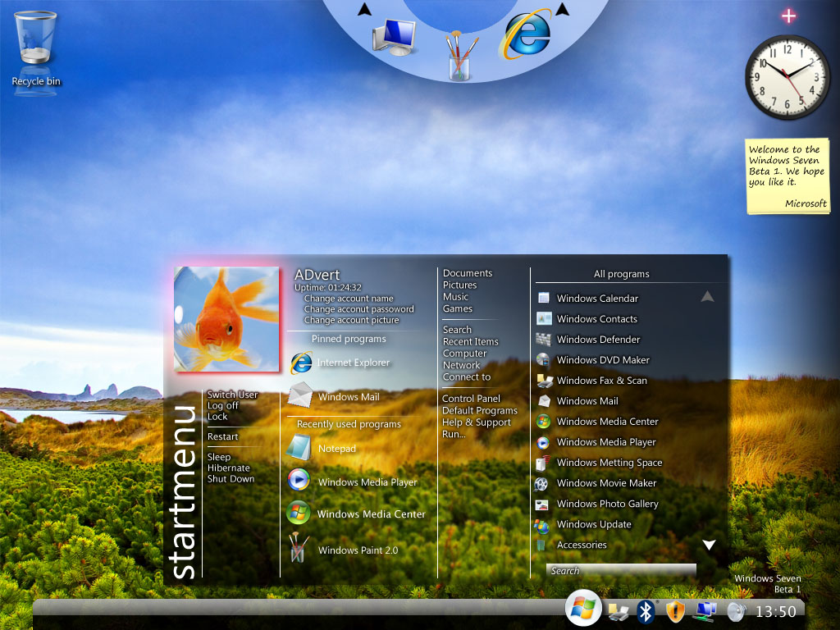Open Connect to
Viewport: 840px width, 630px height.
[466, 377]
